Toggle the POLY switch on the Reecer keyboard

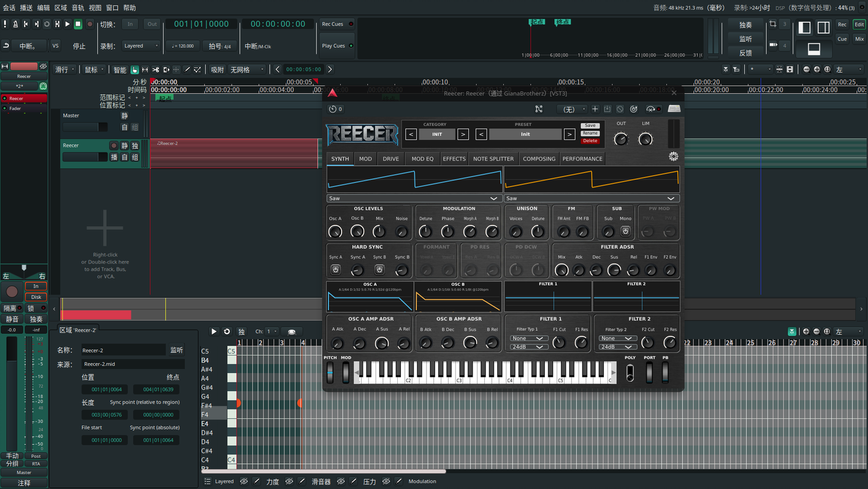[x=630, y=373]
